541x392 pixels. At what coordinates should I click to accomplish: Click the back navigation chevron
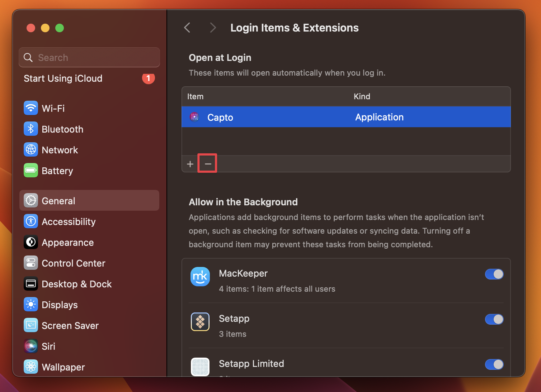[x=187, y=28]
